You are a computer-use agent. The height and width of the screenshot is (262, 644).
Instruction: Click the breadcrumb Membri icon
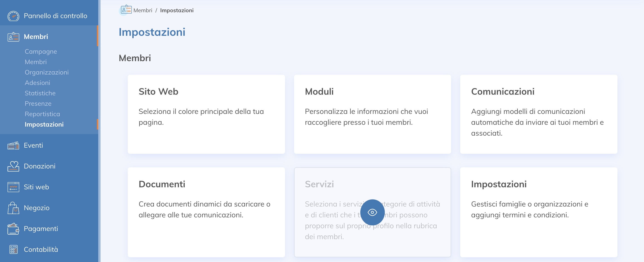click(126, 10)
